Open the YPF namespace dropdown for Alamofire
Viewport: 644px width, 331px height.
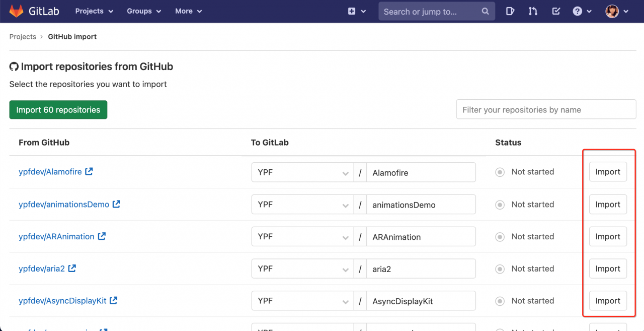pos(302,172)
